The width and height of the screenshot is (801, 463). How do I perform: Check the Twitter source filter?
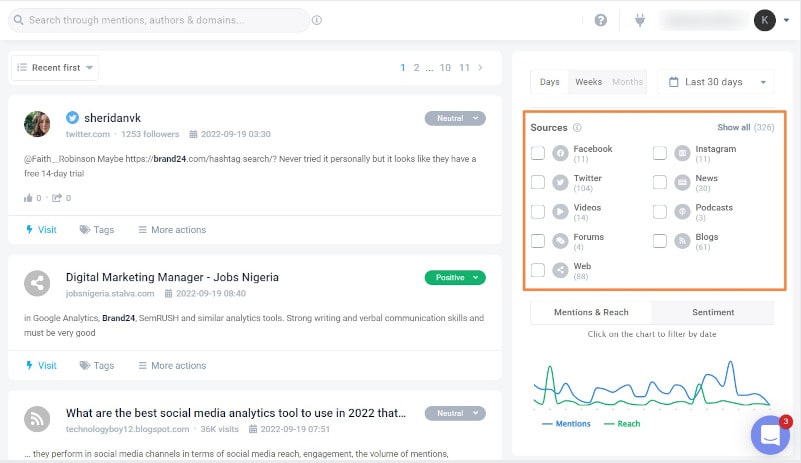coord(538,182)
